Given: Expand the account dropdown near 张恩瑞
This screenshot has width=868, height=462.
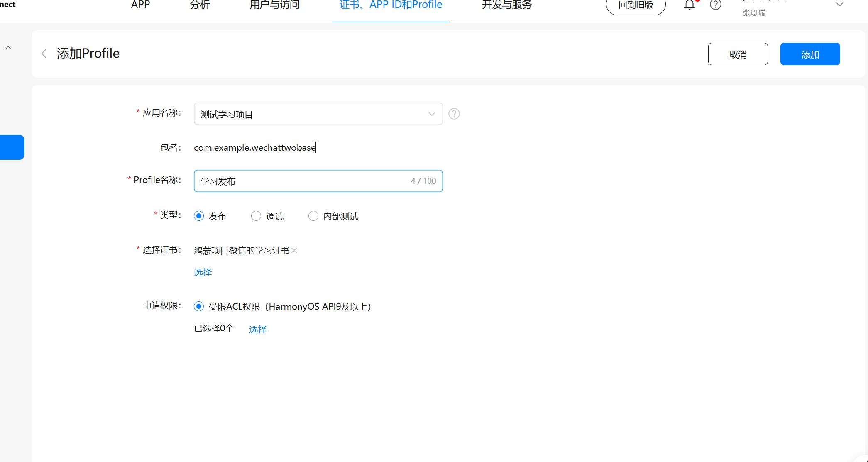Looking at the screenshot, I should pyautogui.click(x=839, y=5).
